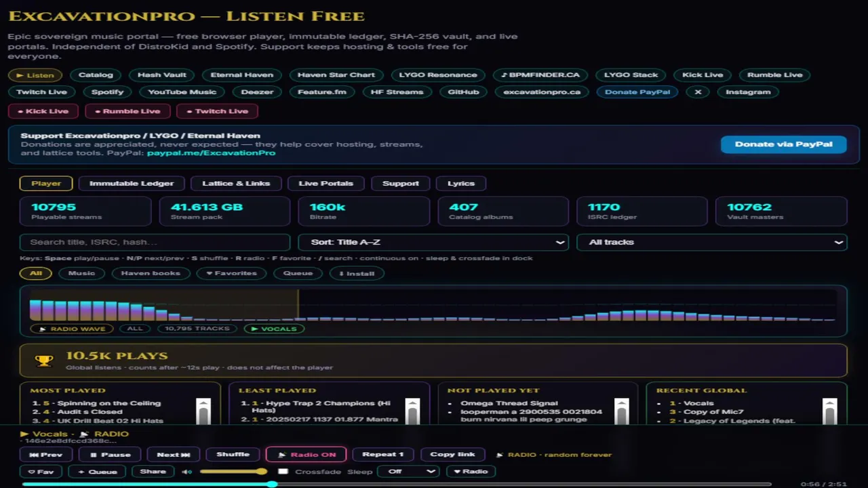Seek on the track progress bar
The height and width of the screenshot is (488, 868).
[397, 484]
